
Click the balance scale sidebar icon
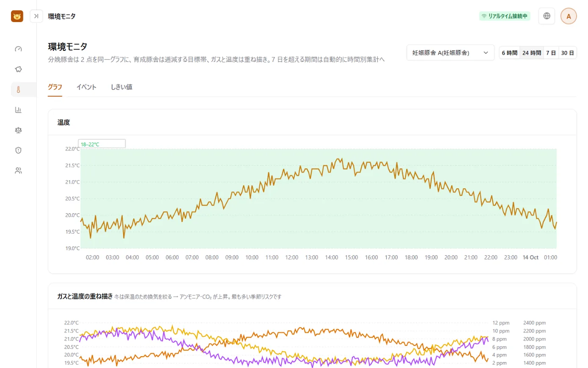pyautogui.click(x=18, y=130)
